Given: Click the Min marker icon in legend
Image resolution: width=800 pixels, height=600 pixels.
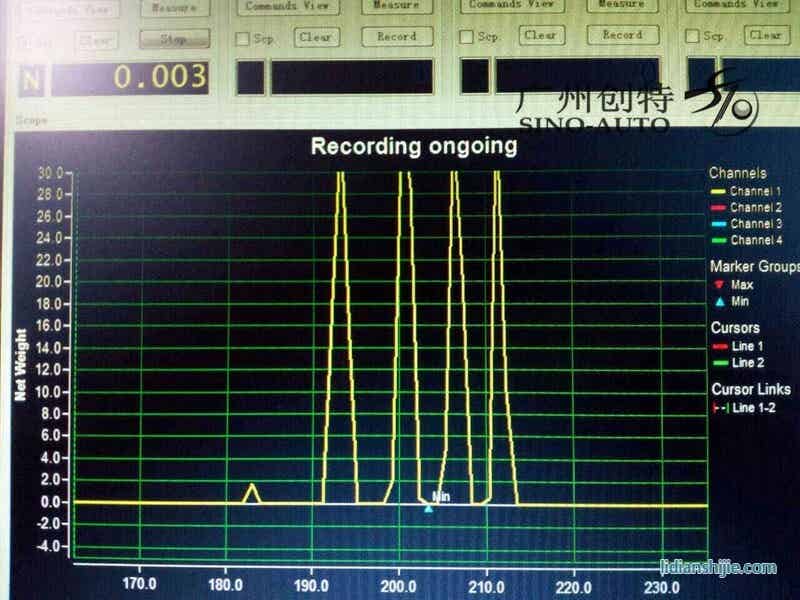Looking at the screenshot, I should 720,301.
